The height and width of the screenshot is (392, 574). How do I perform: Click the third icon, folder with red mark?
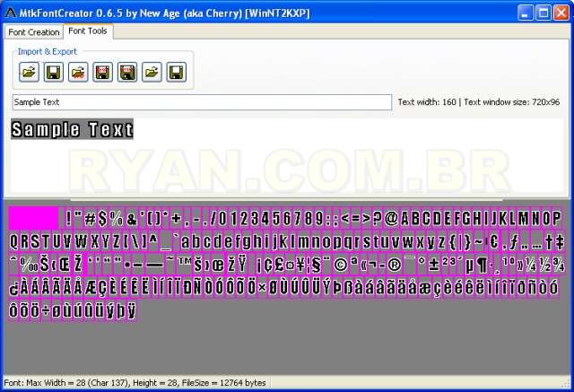click(78, 71)
